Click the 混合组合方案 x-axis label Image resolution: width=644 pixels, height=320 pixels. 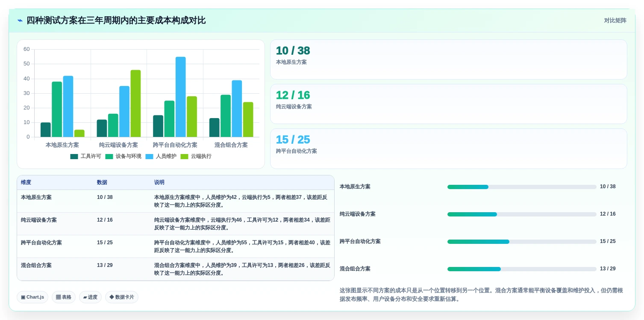(231, 145)
